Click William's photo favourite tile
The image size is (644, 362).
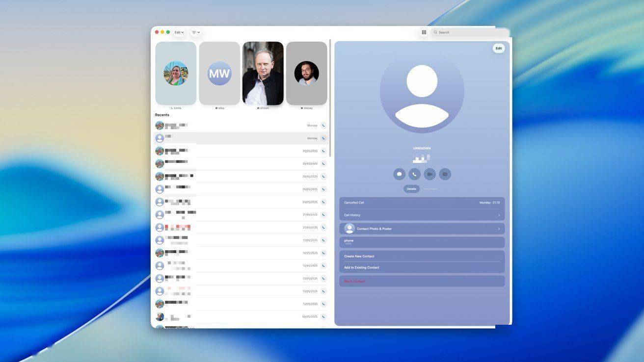tap(263, 73)
